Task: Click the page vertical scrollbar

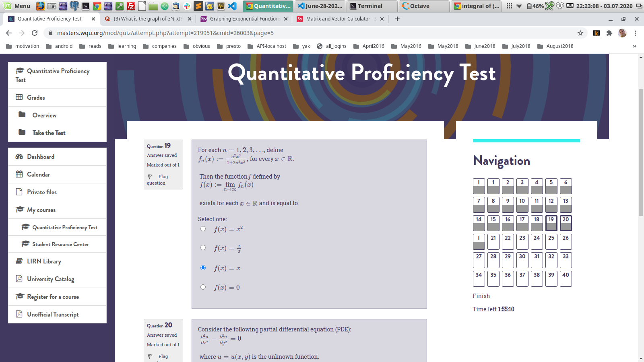Action: pyautogui.click(x=641, y=153)
